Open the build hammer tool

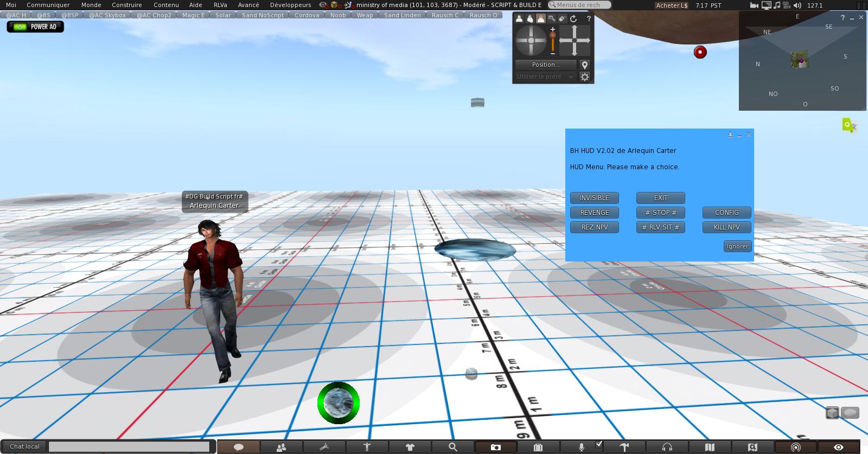coord(624,447)
